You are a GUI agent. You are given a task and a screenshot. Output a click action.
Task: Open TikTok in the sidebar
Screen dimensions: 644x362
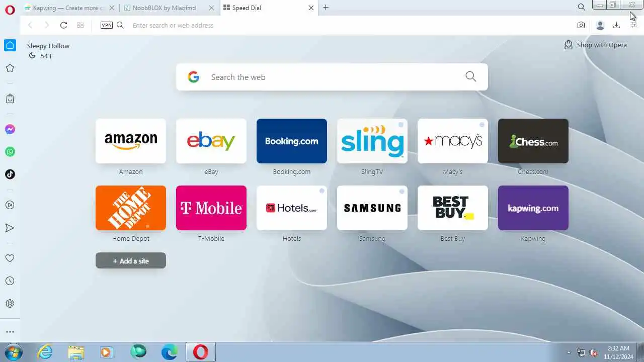tap(10, 174)
